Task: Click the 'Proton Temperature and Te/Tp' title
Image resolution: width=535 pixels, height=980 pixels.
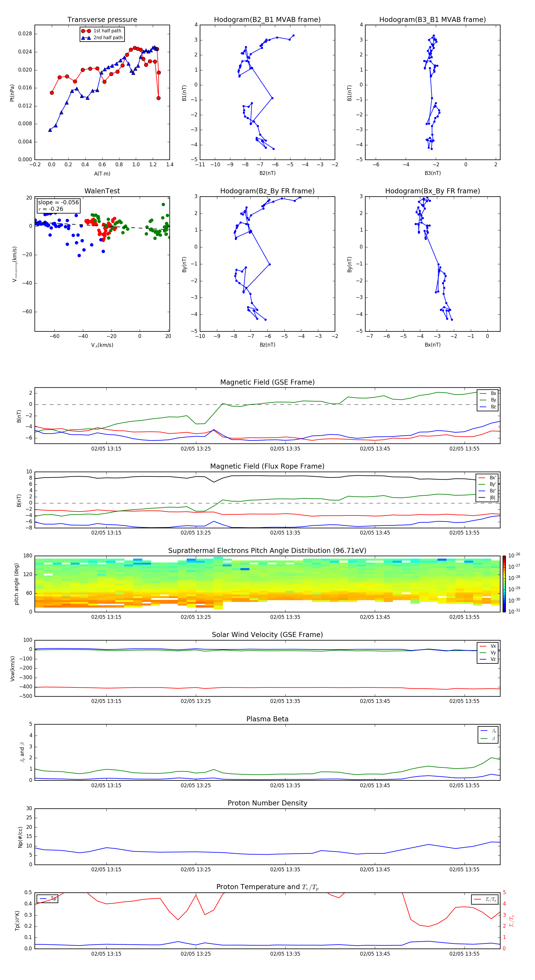Action: [x=267, y=887]
